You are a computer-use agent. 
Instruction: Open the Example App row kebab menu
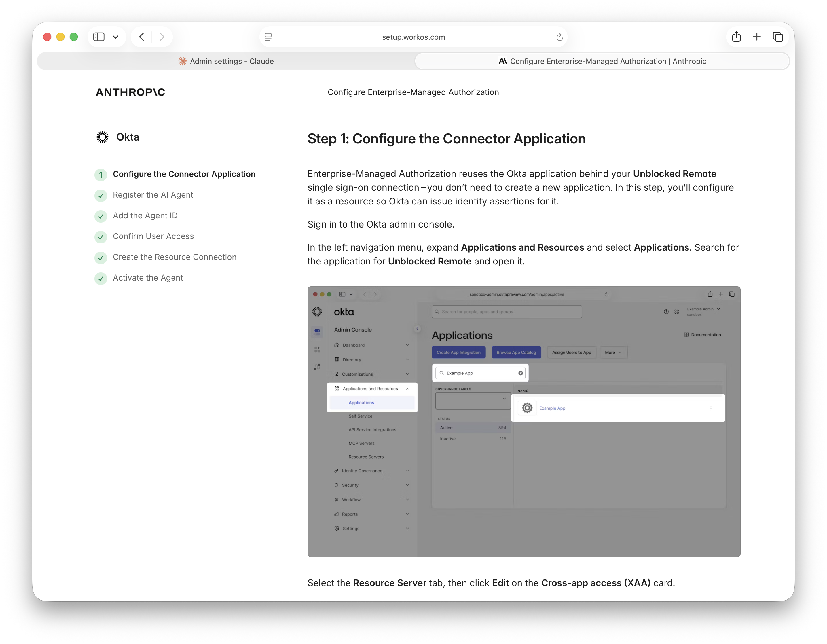[x=711, y=408]
